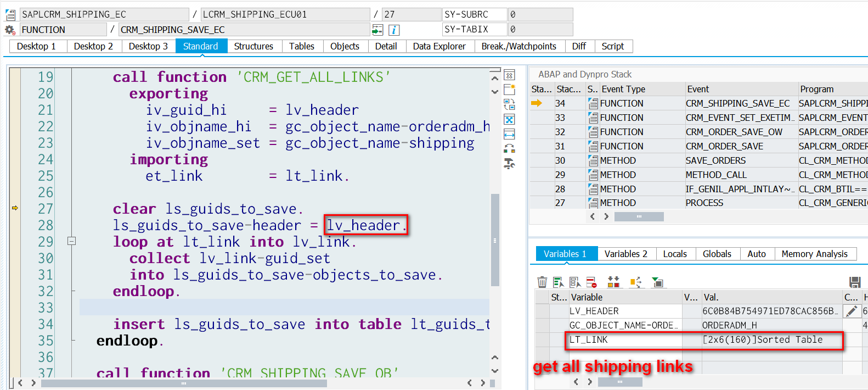Screen dimensions: 868x390
Task: Click the stack panel horizontal scrollbar thumb
Action: [x=639, y=216]
